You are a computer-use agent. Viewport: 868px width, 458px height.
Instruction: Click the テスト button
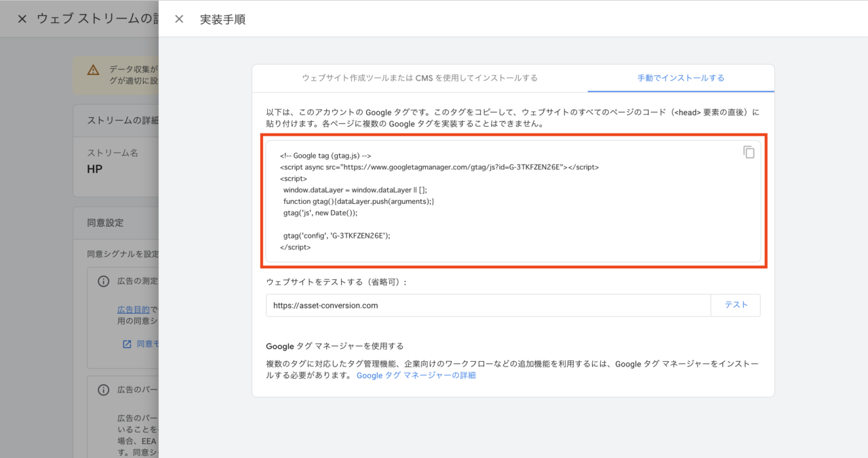[x=736, y=306]
